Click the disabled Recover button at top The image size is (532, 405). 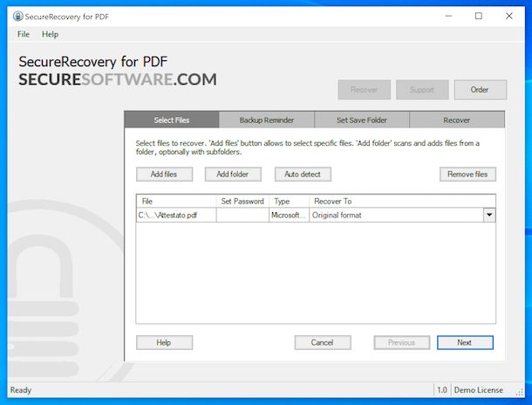pyautogui.click(x=364, y=90)
